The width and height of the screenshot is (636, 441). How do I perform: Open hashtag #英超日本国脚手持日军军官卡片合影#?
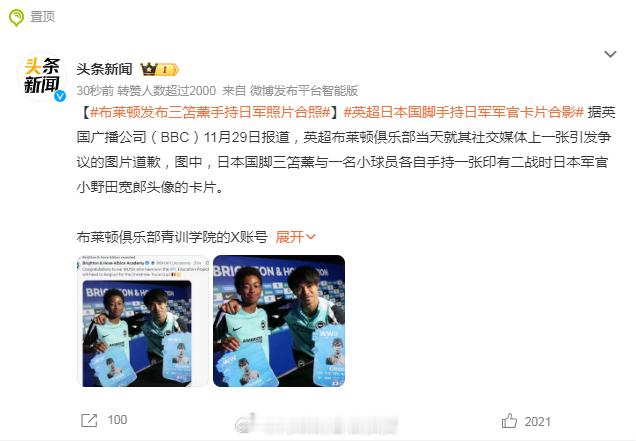464,112
